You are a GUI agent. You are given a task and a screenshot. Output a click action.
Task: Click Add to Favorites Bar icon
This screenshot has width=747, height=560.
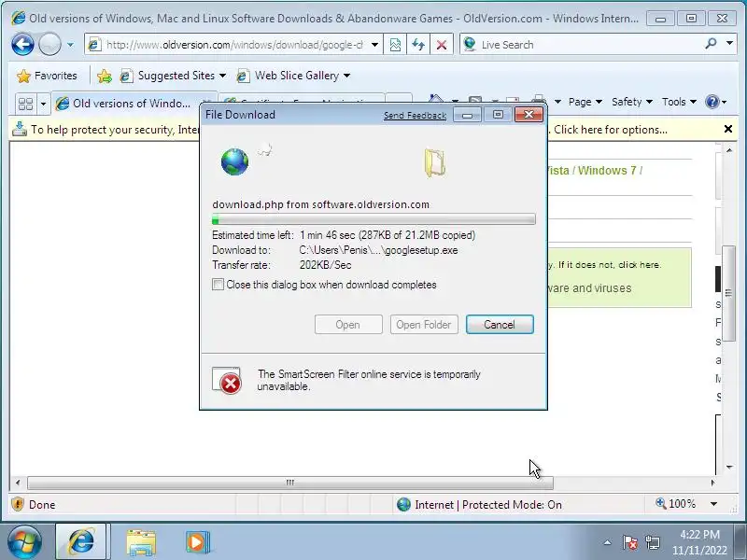pos(105,76)
